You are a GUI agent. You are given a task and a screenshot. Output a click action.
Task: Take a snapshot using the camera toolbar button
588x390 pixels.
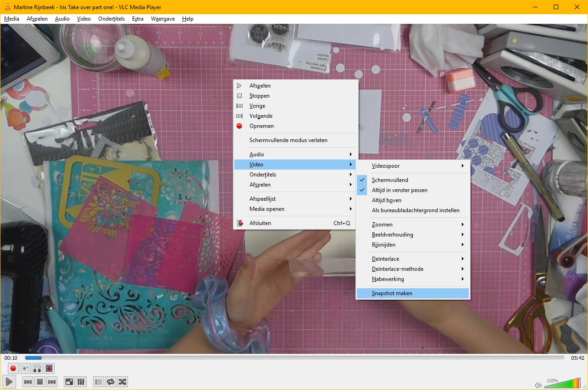(x=25, y=368)
